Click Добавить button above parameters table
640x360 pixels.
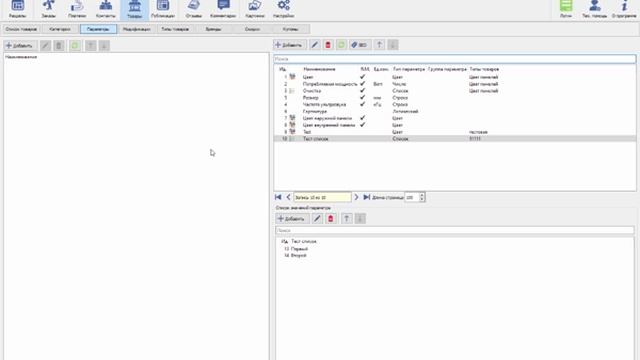pyautogui.click(x=290, y=45)
